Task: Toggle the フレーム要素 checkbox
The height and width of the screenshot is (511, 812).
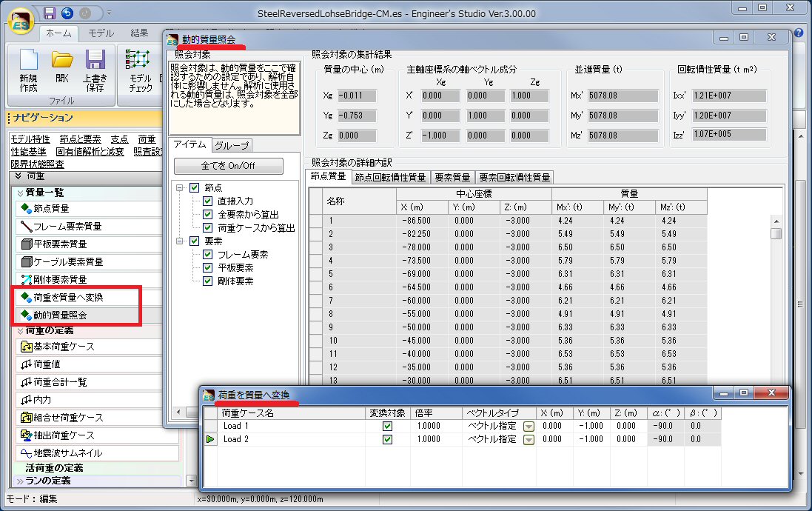Action: (208, 255)
